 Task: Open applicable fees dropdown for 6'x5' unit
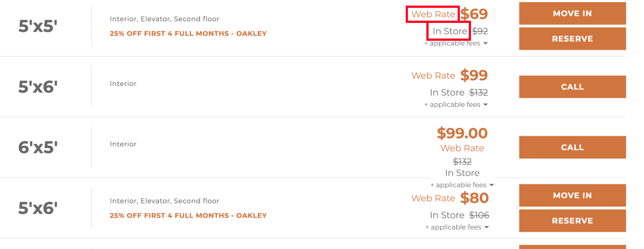(x=462, y=185)
